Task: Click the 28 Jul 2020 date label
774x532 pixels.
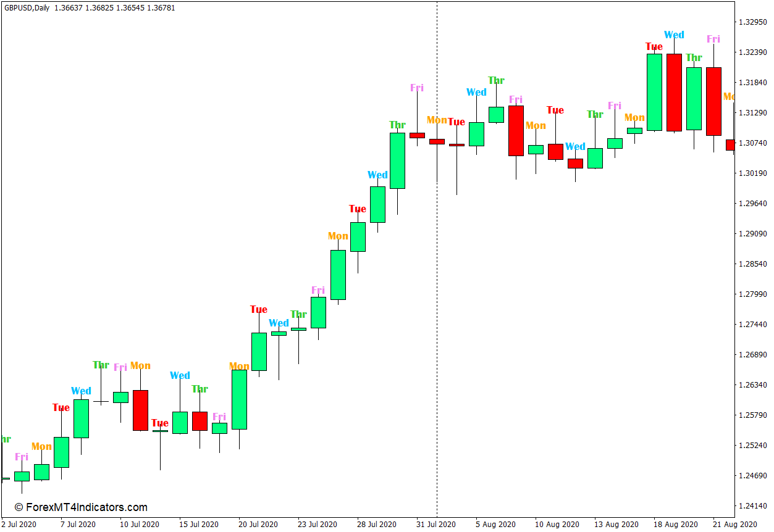Action: [x=376, y=525]
